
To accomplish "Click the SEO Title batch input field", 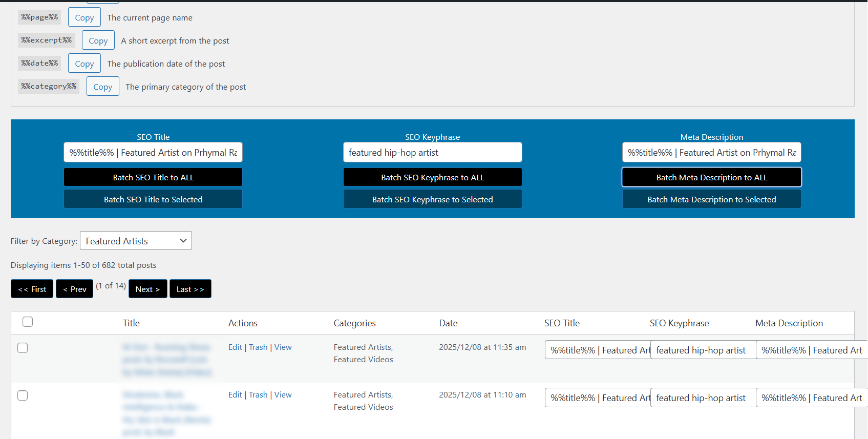I will (153, 152).
